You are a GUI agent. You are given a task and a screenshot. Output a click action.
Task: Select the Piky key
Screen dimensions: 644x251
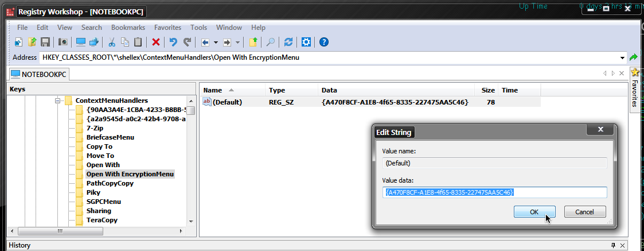pyautogui.click(x=93, y=192)
